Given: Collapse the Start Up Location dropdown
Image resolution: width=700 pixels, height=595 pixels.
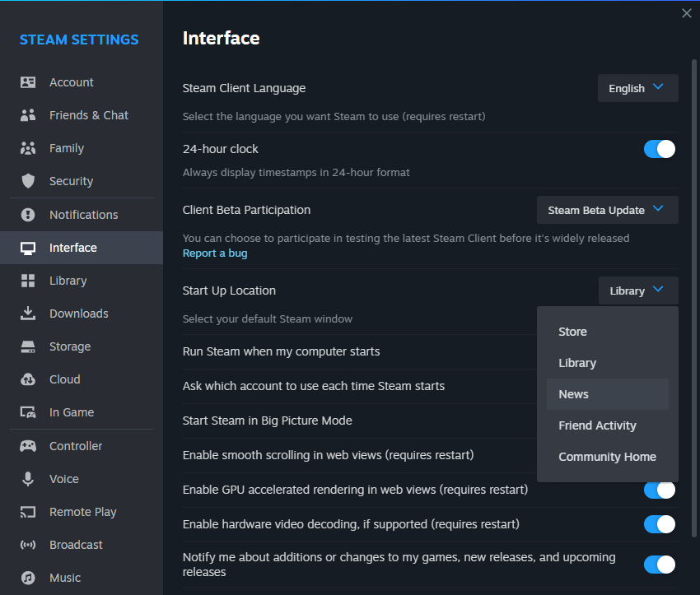Looking at the screenshot, I should pos(637,291).
